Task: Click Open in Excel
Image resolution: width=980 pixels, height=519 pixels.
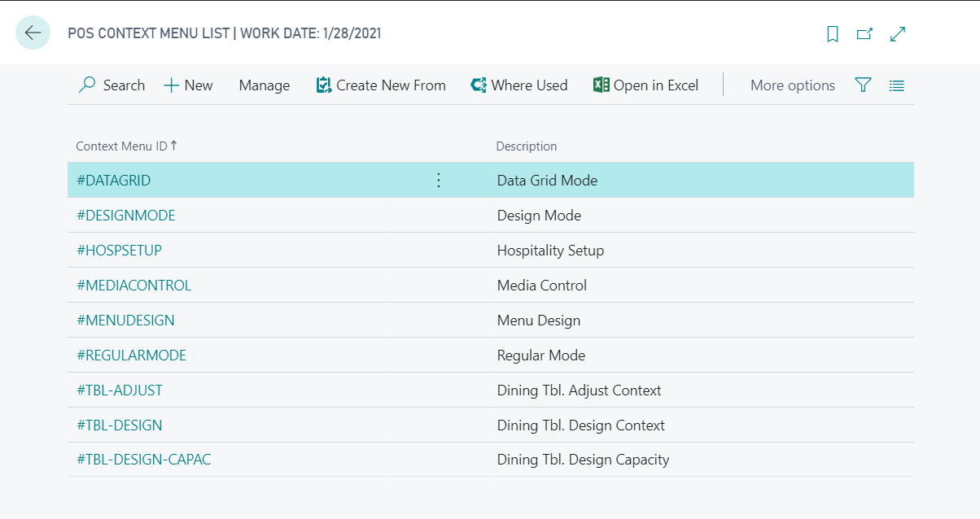Action: click(646, 85)
